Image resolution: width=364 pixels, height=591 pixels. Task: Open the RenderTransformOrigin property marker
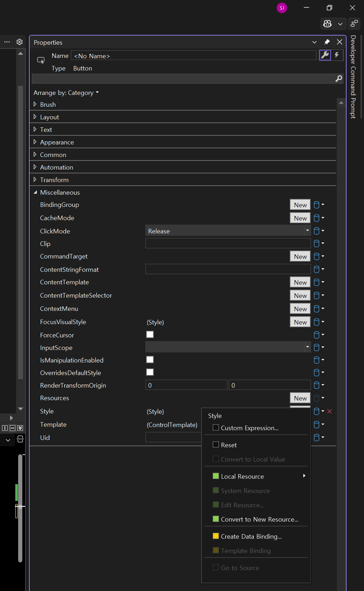tap(319, 385)
